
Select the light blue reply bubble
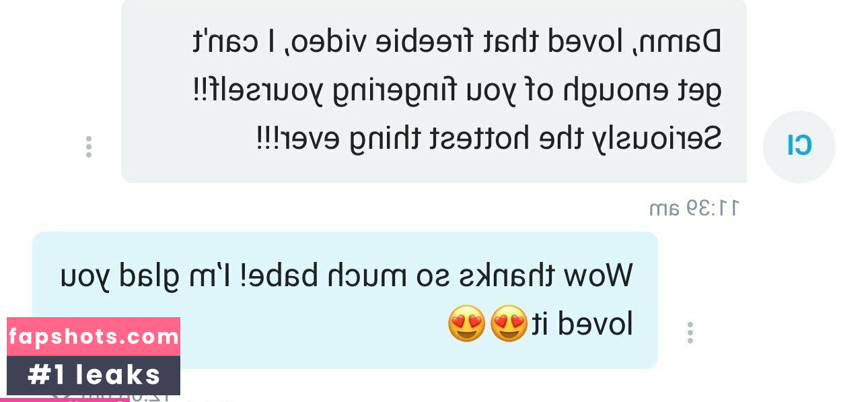click(x=345, y=300)
